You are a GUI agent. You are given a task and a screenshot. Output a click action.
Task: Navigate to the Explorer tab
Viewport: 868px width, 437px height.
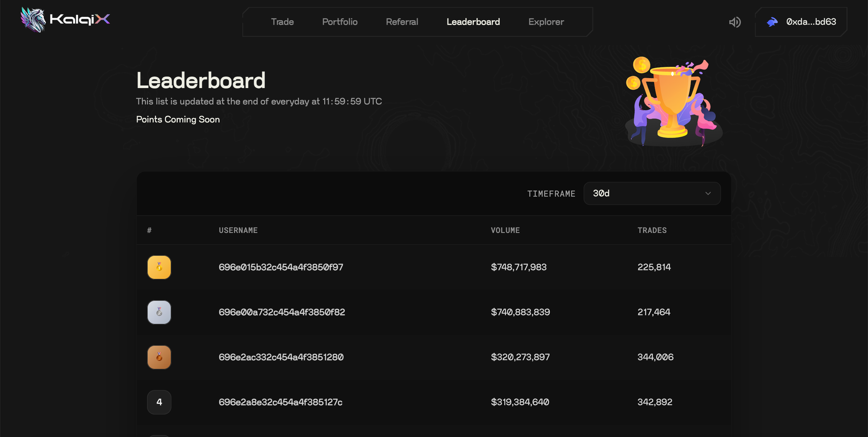(546, 22)
